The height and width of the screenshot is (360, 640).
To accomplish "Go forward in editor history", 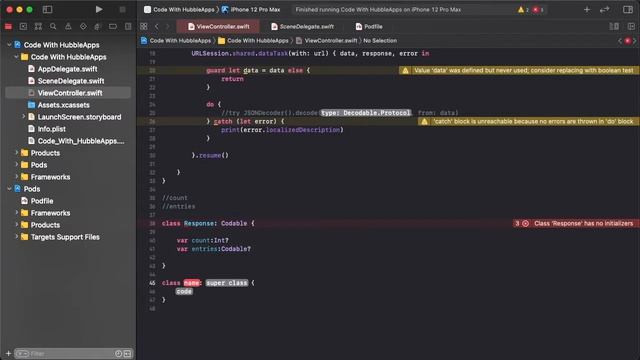I will (167, 27).
